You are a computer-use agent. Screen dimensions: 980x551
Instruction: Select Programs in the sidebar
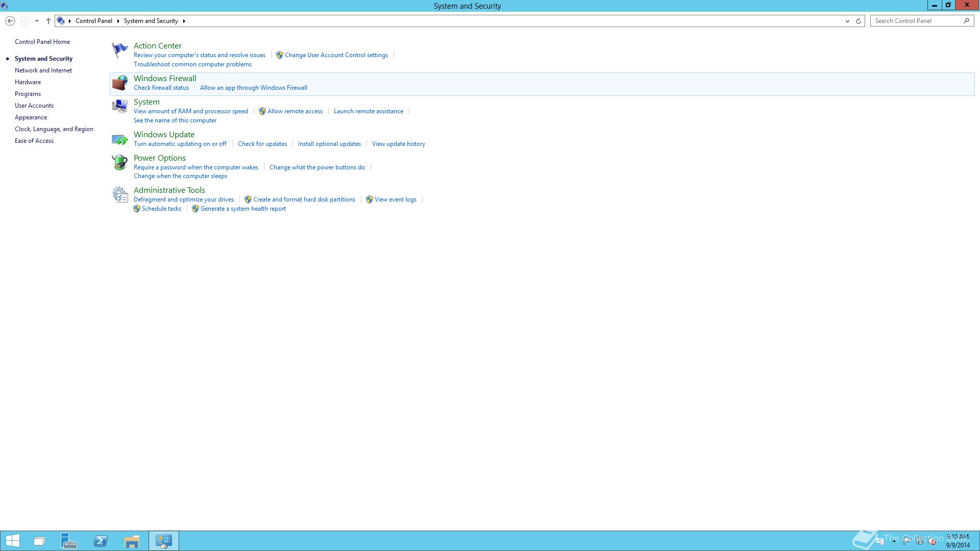(x=28, y=94)
